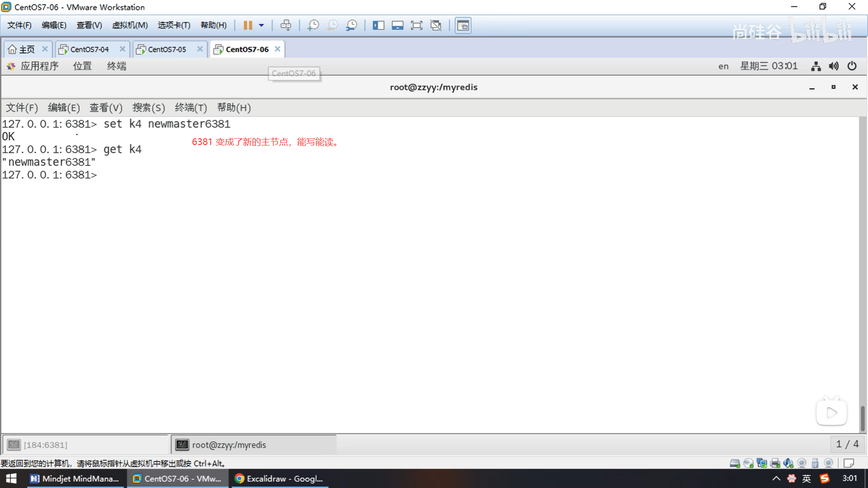Open the snapshot manager icon

351,25
